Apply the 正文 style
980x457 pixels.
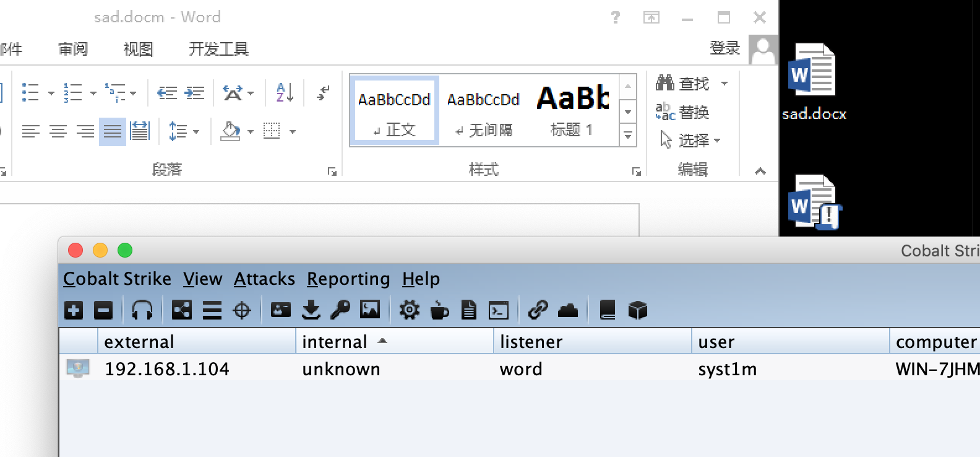[394, 110]
